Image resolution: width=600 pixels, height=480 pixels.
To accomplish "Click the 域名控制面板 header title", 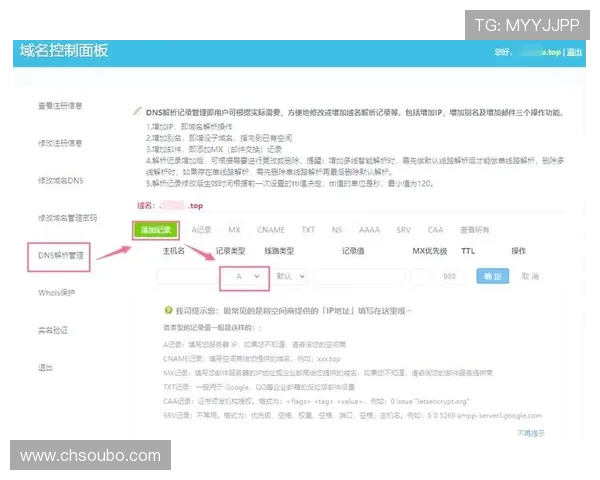I will (64, 51).
